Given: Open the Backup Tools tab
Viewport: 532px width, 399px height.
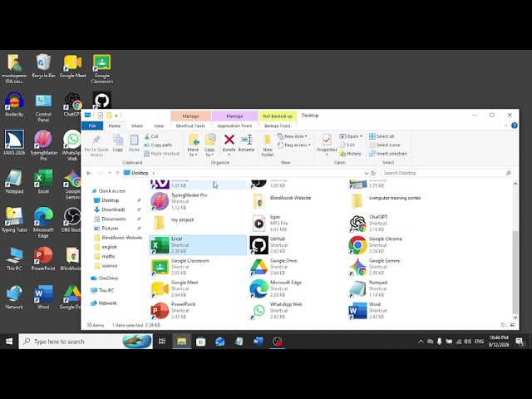Looking at the screenshot, I should [x=277, y=126].
